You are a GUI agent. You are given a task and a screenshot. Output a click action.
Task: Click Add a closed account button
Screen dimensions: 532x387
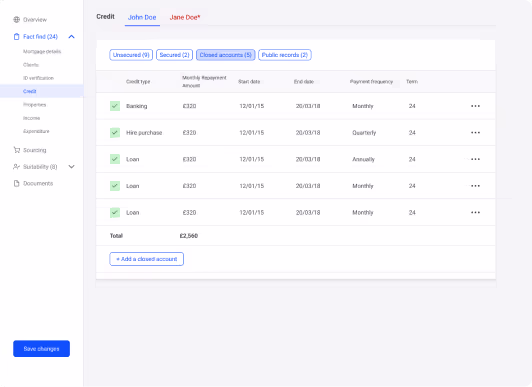[x=147, y=259]
